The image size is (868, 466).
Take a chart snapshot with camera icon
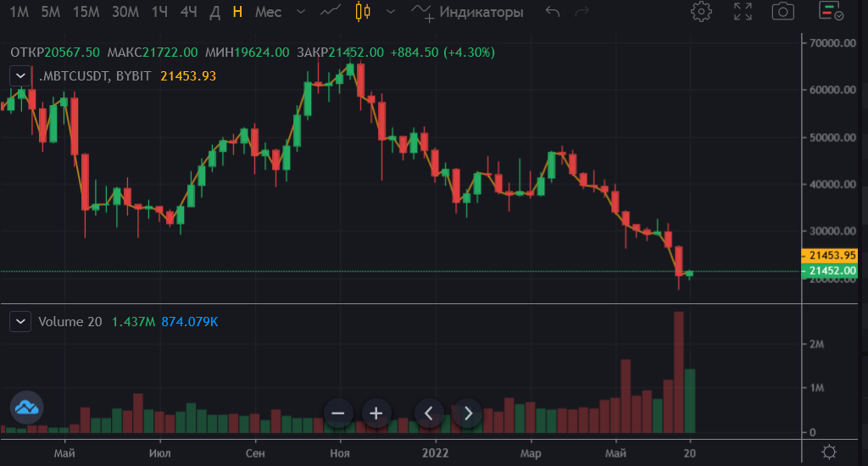click(783, 12)
